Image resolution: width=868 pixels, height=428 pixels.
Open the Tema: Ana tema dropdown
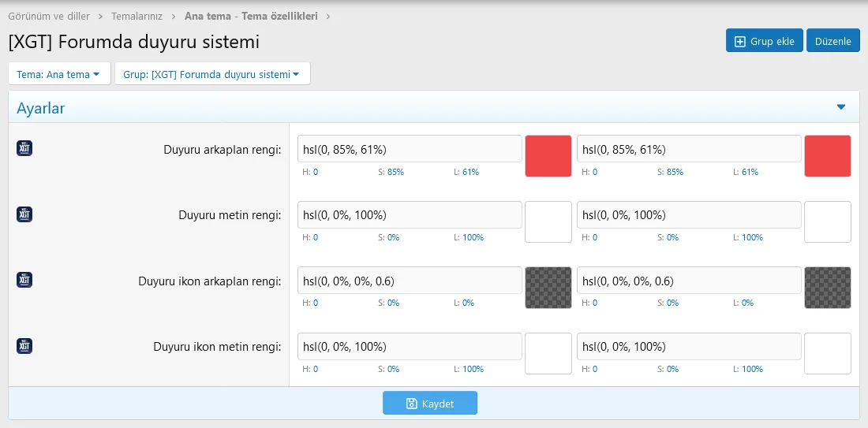(58, 74)
